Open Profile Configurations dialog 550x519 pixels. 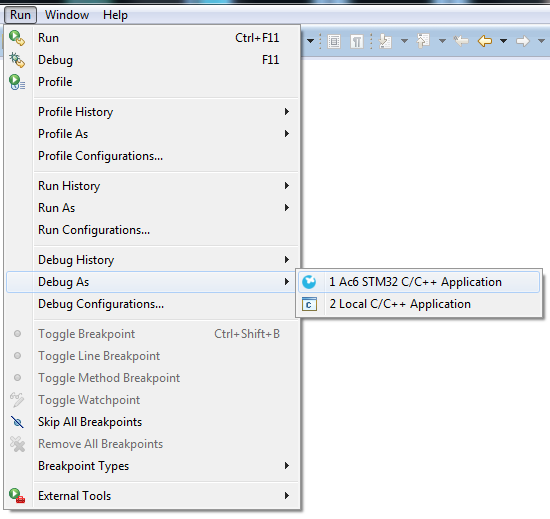(152, 156)
